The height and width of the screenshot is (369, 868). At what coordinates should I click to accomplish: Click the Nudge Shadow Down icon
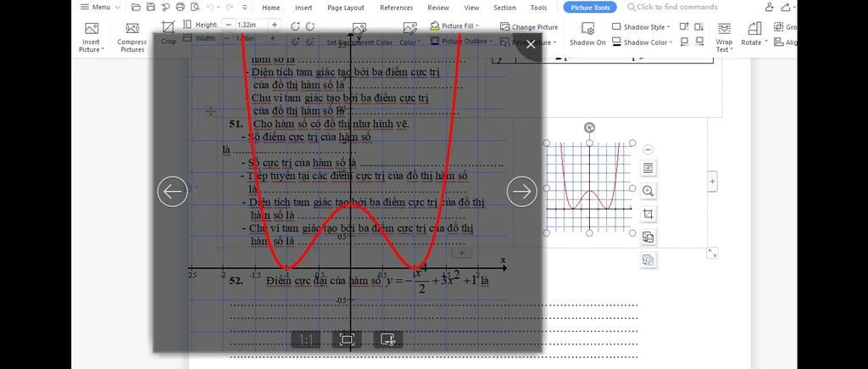coord(699,26)
